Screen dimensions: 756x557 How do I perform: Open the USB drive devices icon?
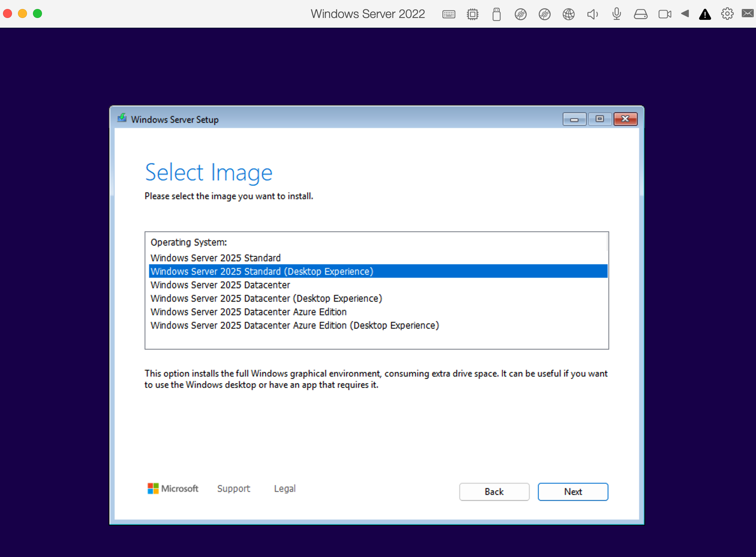496,14
